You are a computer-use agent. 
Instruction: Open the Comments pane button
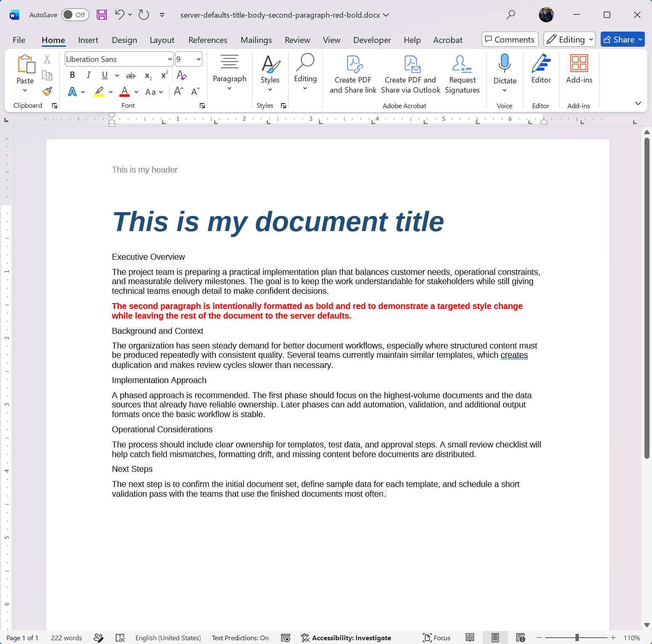pos(510,40)
